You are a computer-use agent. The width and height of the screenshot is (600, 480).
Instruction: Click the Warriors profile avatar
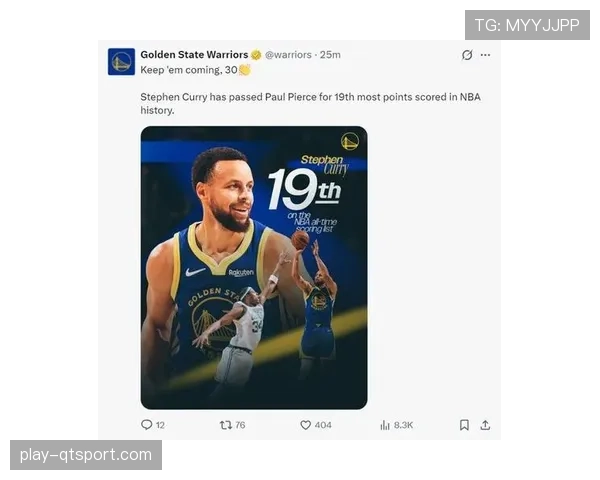point(121,62)
